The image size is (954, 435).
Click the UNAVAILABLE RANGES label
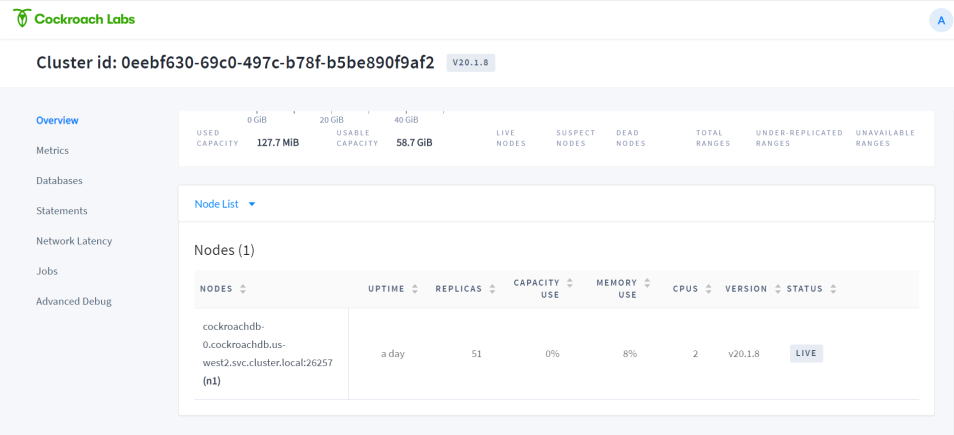point(885,138)
